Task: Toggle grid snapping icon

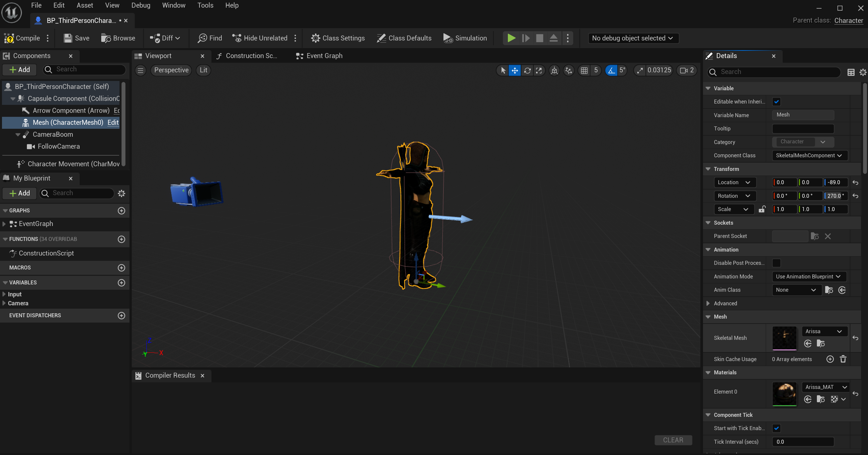Action: 584,70
